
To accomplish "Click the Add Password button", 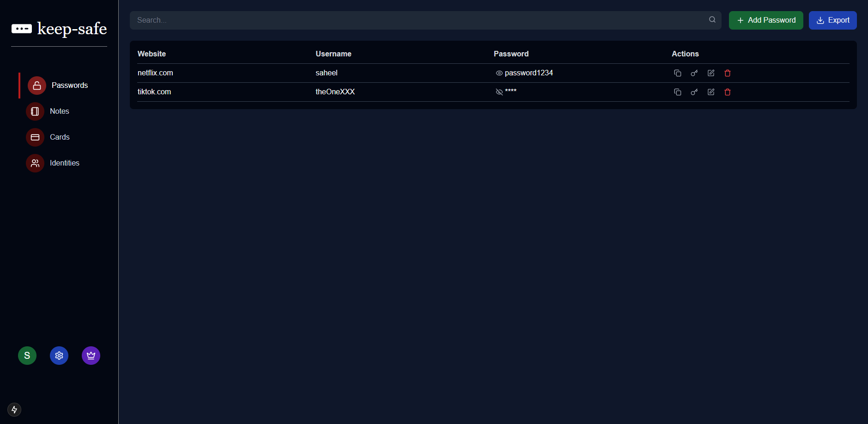I will [765, 20].
